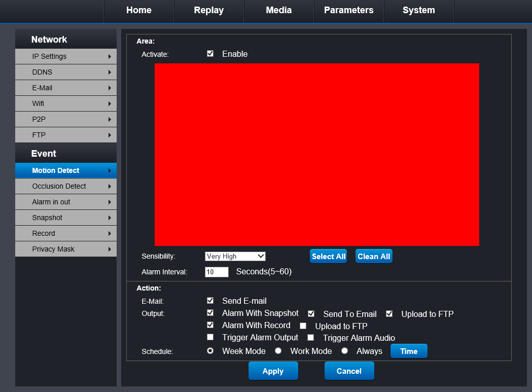Click Apply to save settings
532x392 pixels.
click(273, 371)
